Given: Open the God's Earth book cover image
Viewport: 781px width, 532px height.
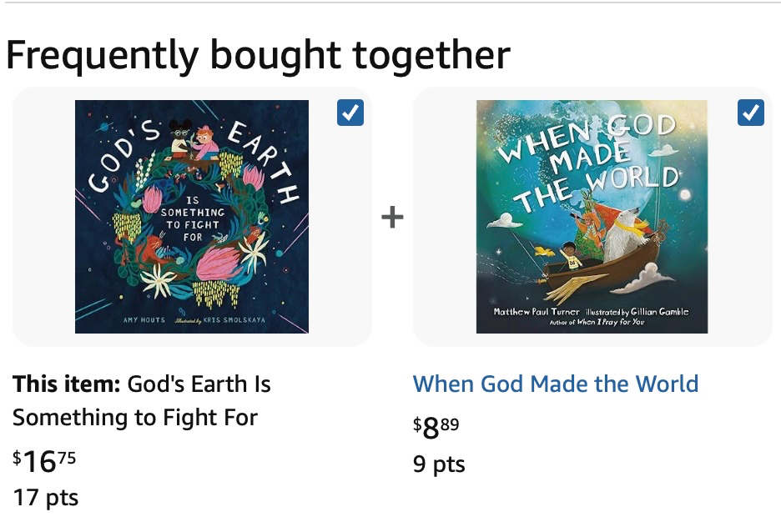Looking at the screenshot, I should click(x=192, y=217).
